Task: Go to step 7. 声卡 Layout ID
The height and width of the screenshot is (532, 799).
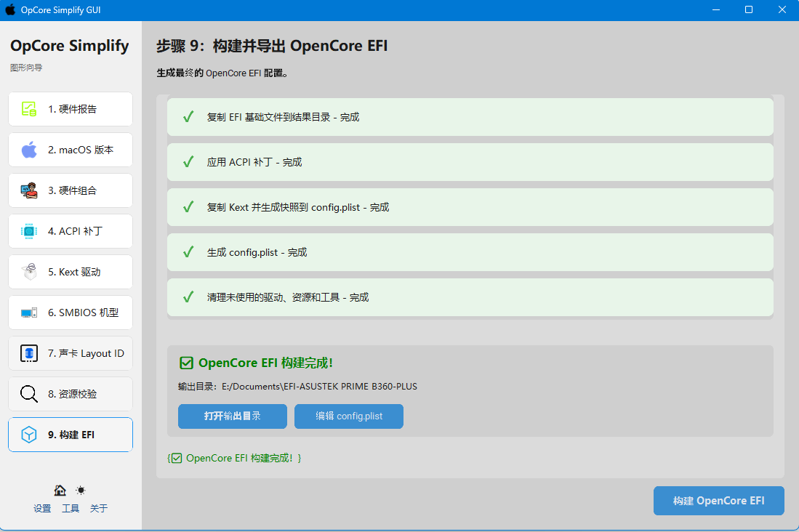Action: pos(71,353)
